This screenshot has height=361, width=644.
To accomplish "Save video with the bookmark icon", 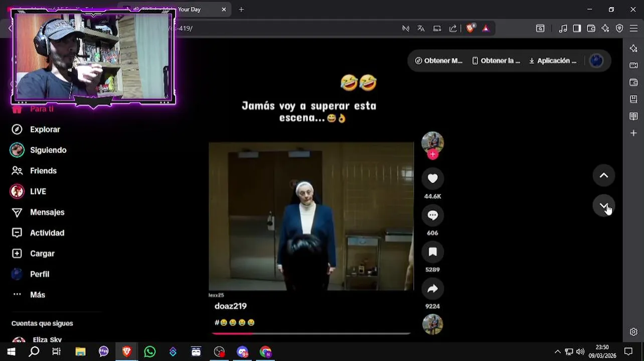I will click(x=432, y=252).
